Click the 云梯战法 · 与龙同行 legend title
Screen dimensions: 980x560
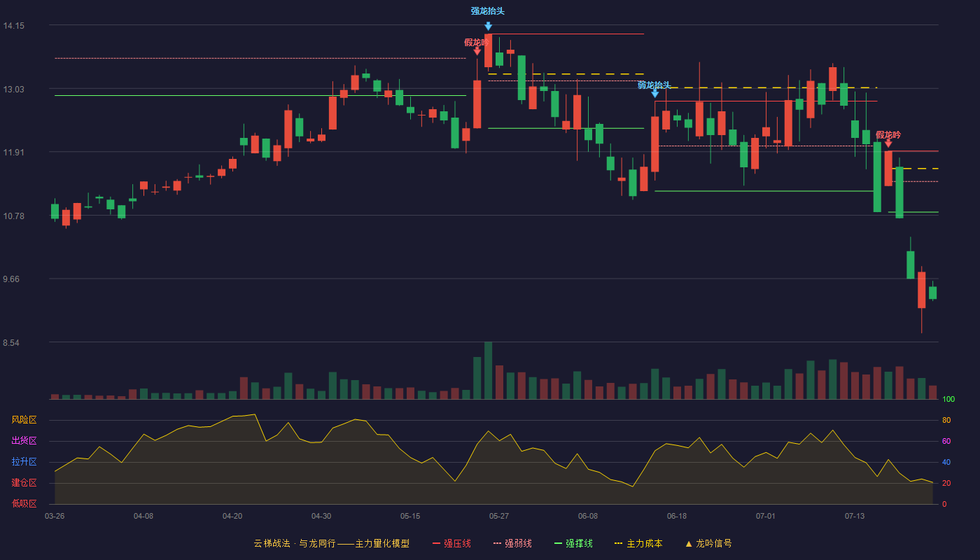click(x=295, y=544)
